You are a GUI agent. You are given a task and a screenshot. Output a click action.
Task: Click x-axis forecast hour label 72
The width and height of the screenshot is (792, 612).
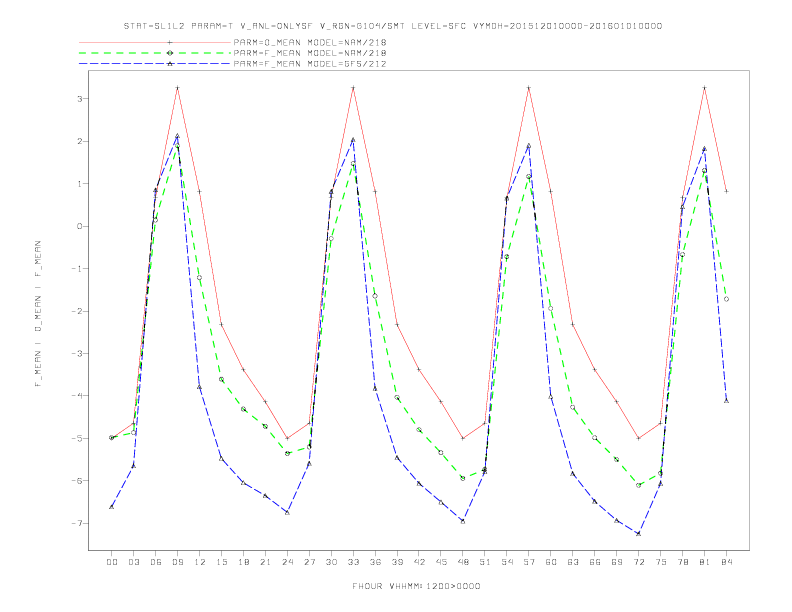tap(639, 562)
